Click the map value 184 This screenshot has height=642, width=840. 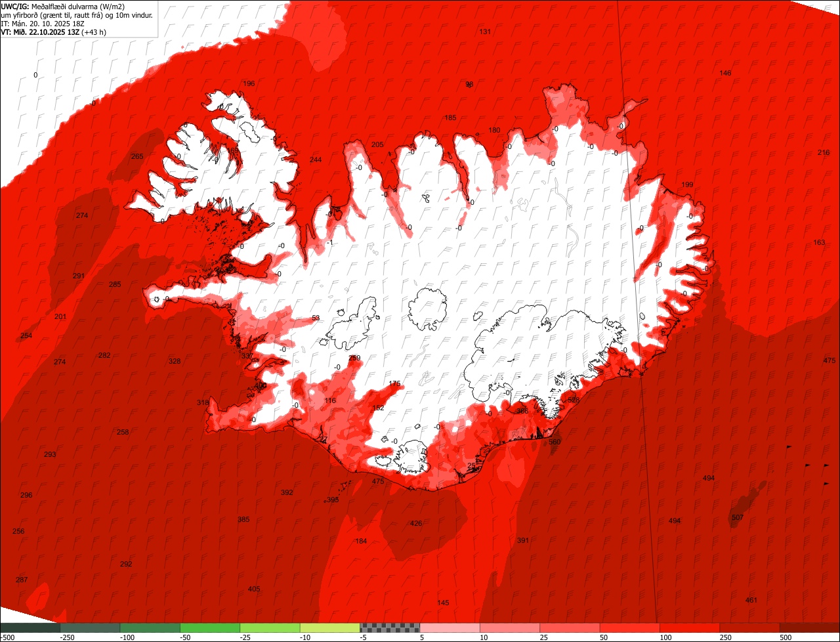tap(361, 541)
